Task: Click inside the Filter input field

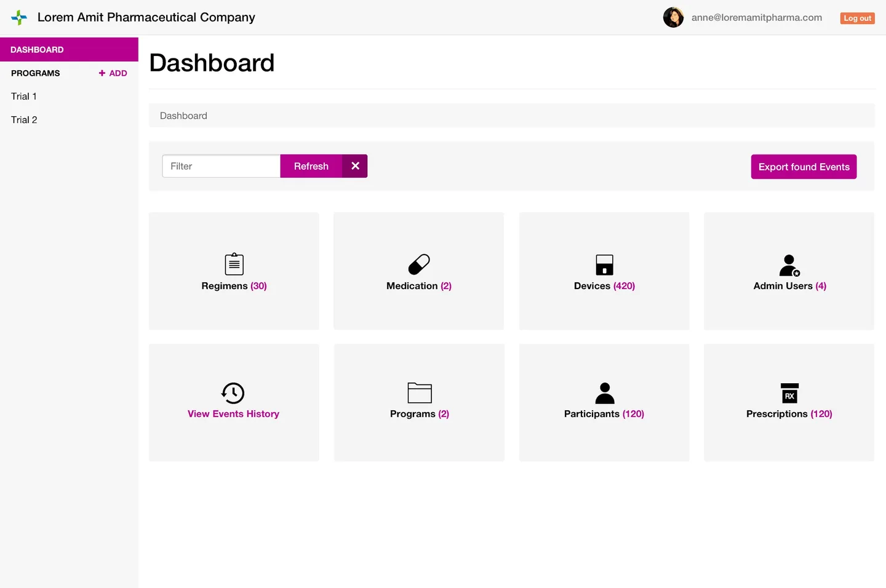Action: coord(221,165)
